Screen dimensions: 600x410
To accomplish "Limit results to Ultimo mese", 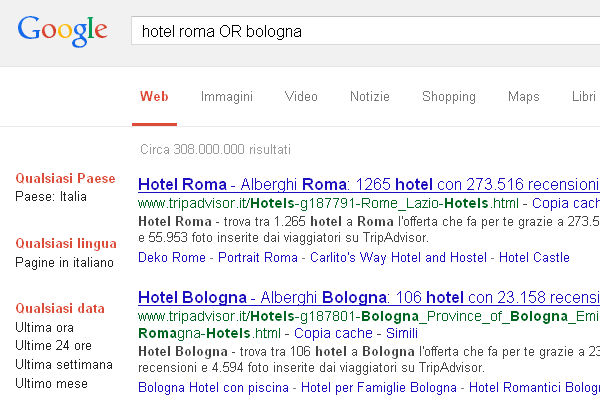I will [x=50, y=383].
